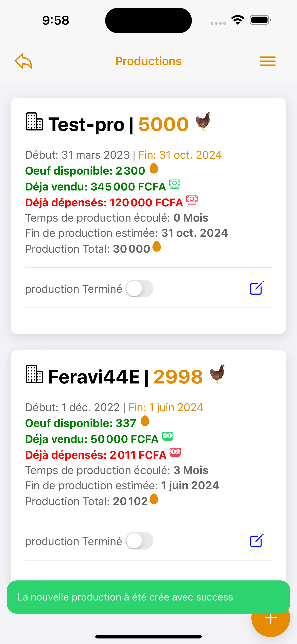Tap the edit icon for Feravi44E
Image resolution: width=297 pixels, height=644 pixels.
[x=257, y=541]
